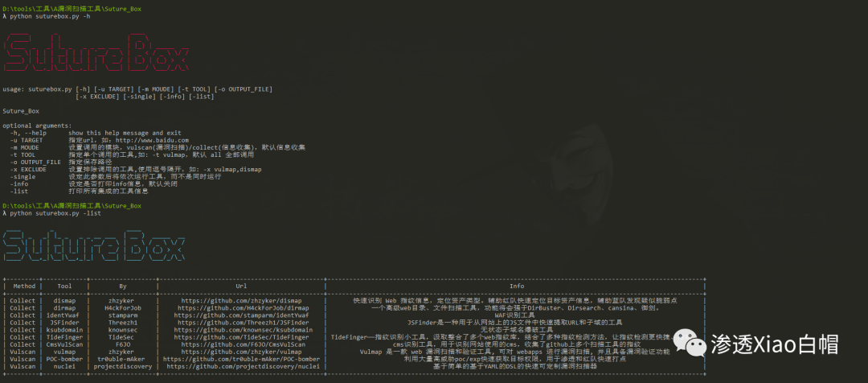Image resolution: width=868 pixels, height=383 pixels.
Task: Click the 'Collect' method in dismap row
Action: click(23, 300)
